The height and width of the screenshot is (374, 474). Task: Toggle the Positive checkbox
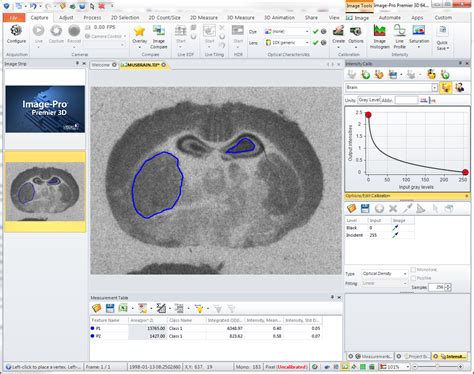pyautogui.click(x=413, y=278)
